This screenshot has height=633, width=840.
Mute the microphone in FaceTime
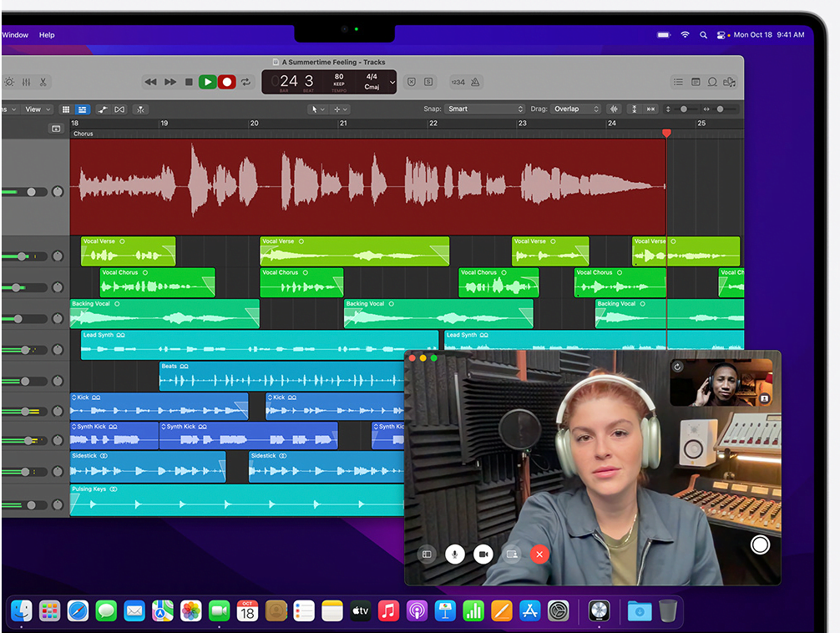(x=455, y=555)
